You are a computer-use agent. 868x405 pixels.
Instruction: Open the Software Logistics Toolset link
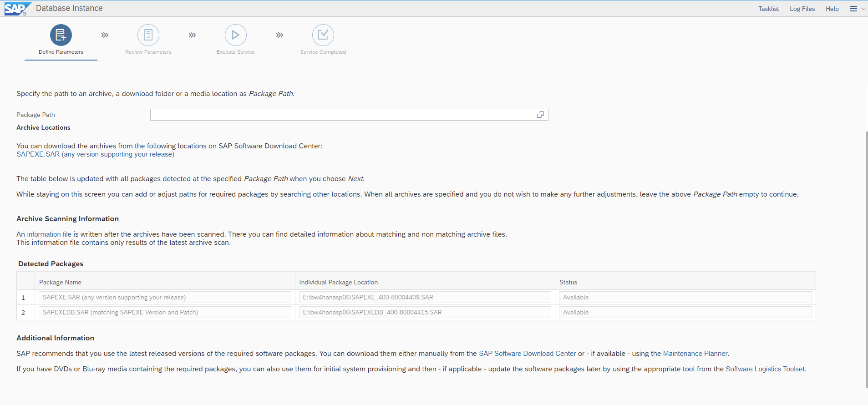coord(765,369)
